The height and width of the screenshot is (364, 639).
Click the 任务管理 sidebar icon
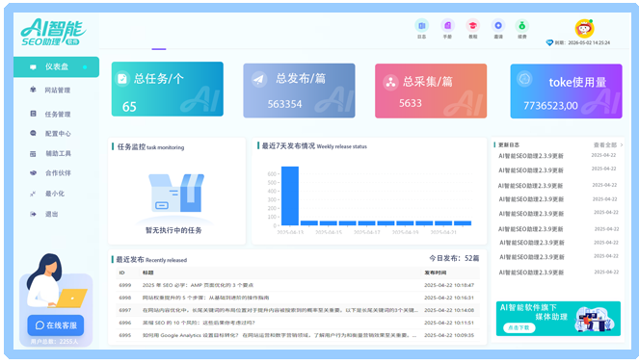pyautogui.click(x=33, y=114)
